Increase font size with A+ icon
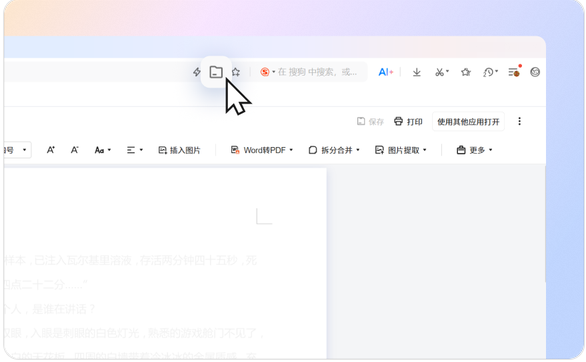 pyautogui.click(x=51, y=150)
